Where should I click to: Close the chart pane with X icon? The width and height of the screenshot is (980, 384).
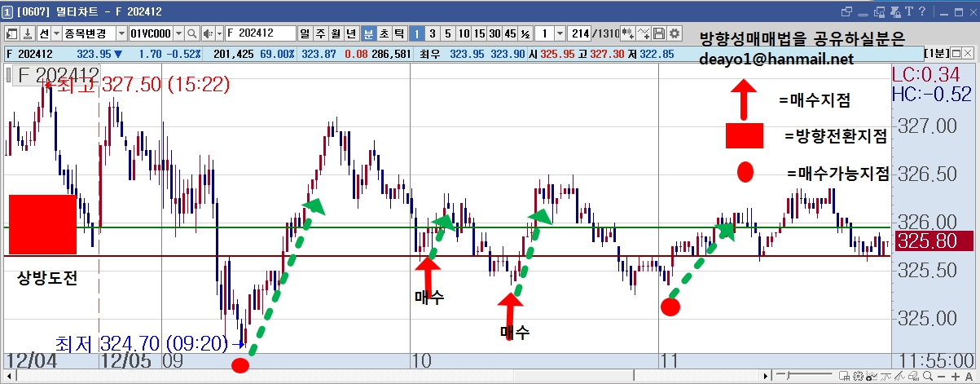[x=966, y=53]
